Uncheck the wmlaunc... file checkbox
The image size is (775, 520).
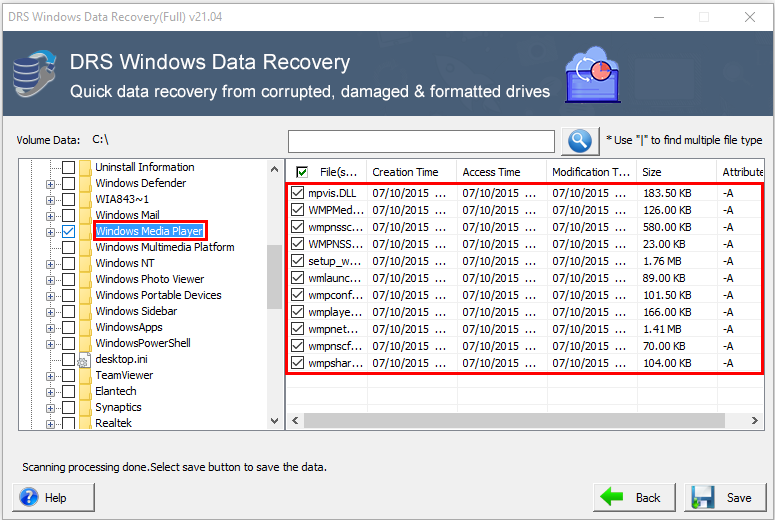pos(297,278)
